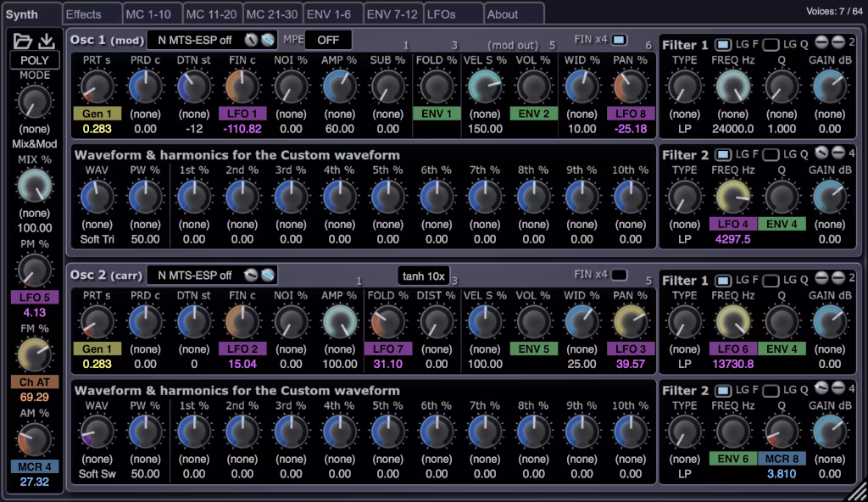
Task: Toggle the LG F checkbox in Filter 1
Action: [x=723, y=42]
